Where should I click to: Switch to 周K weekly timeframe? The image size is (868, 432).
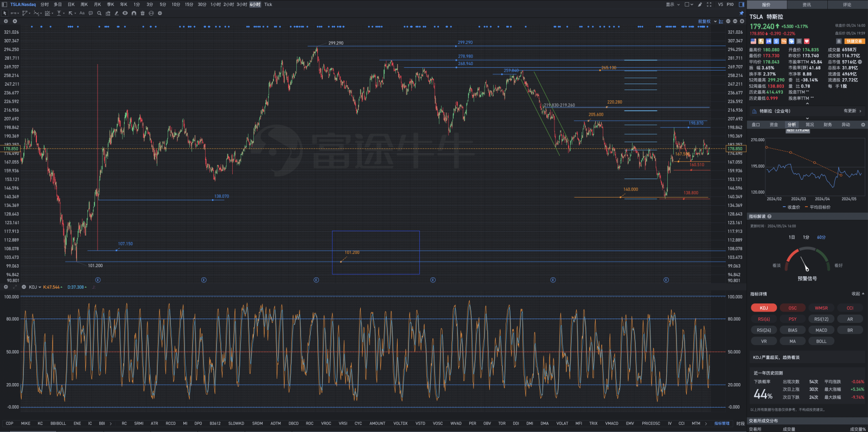pos(84,4)
